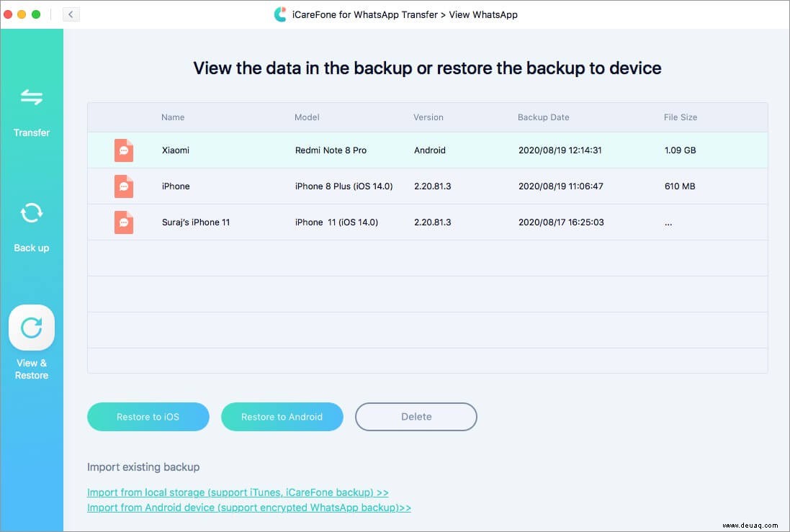Click the Redmi Note 8 Pro model cell
The width and height of the screenshot is (790, 532).
pyautogui.click(x=331, y=150)
